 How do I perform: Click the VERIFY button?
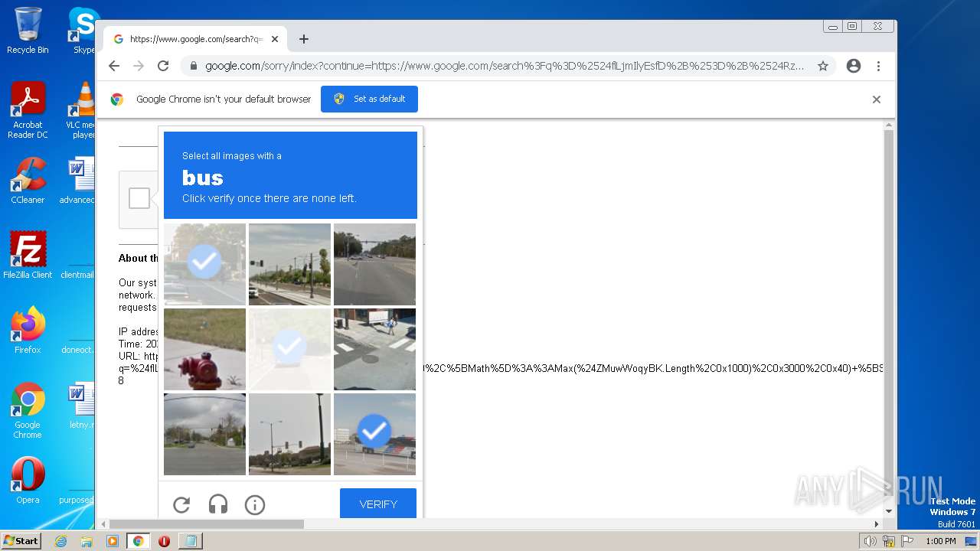[x=378, y=504]
